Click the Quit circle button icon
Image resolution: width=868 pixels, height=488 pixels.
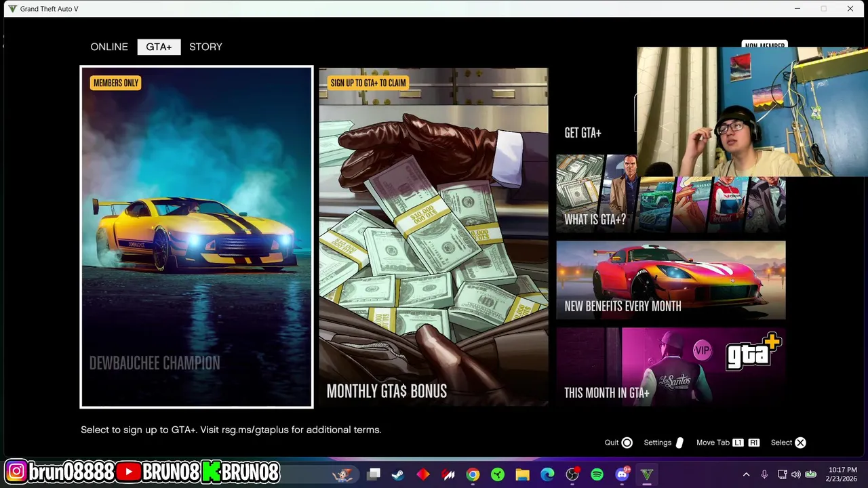click(x=627, y=443)
